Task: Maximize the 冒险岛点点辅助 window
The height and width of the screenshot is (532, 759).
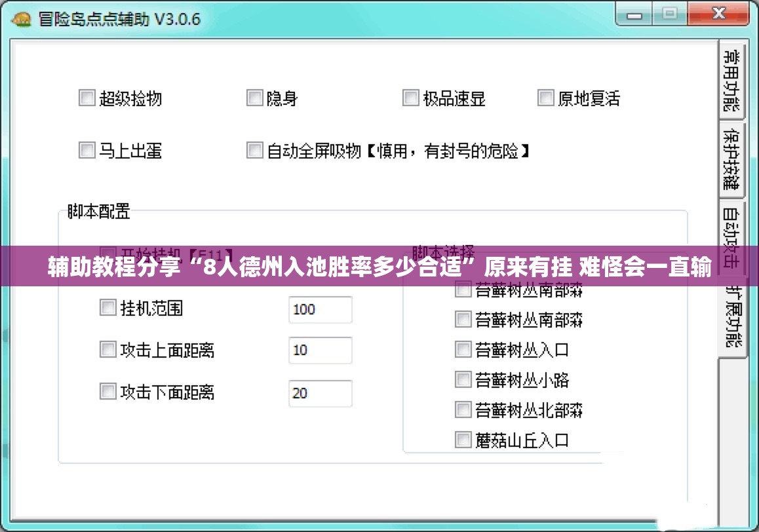Action: [x=670, y=14]
